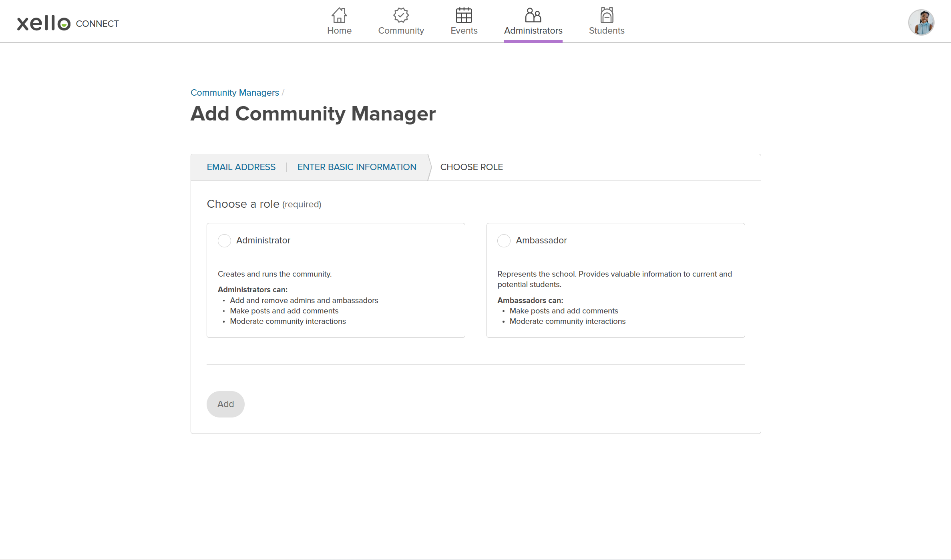Image resolution: width=951 pixels, height=560 pixels.
Task: Click the Events navigation label
Action: coord(464,30)
